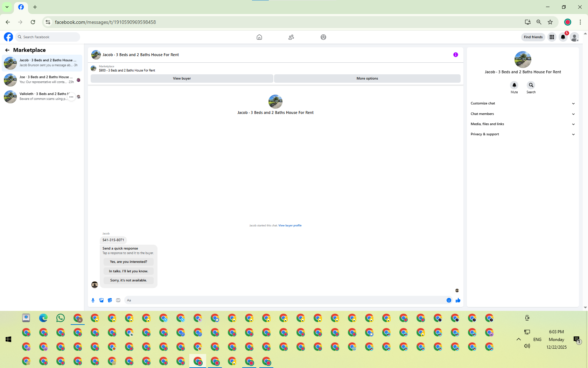Click the clock showing 6:03 PM
Viewport: 588px width, 368px height.
(556, 332)
